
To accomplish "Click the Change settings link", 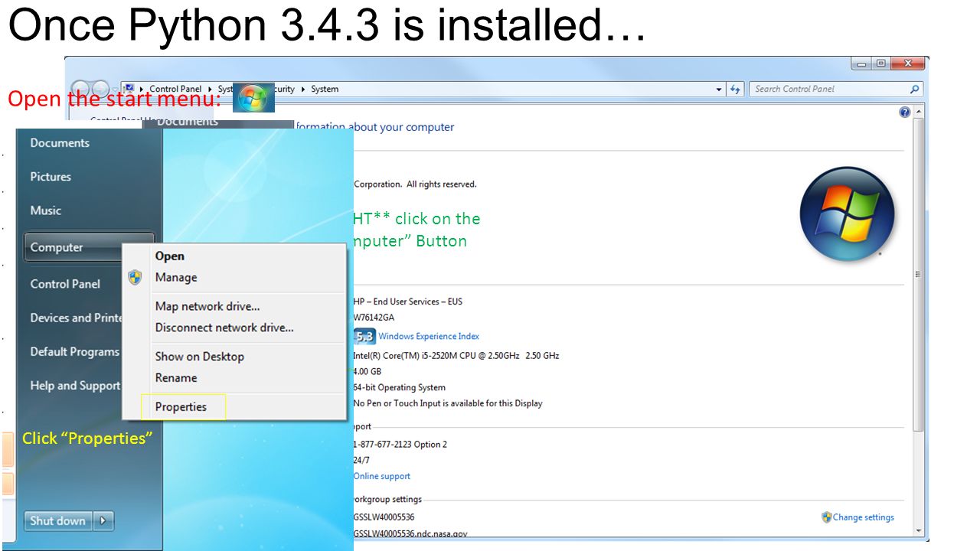I will click(864, 517).
